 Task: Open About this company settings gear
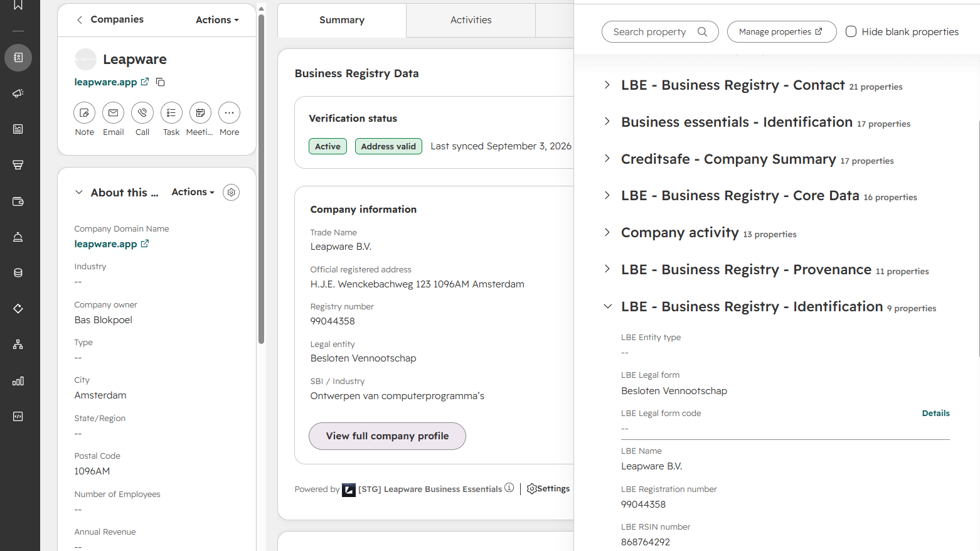point(232,193)
